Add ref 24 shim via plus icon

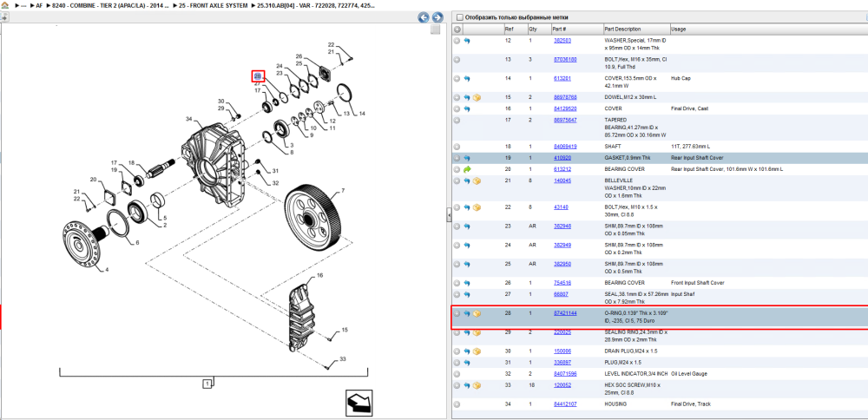pyautogui.click(x=457, y=245)
